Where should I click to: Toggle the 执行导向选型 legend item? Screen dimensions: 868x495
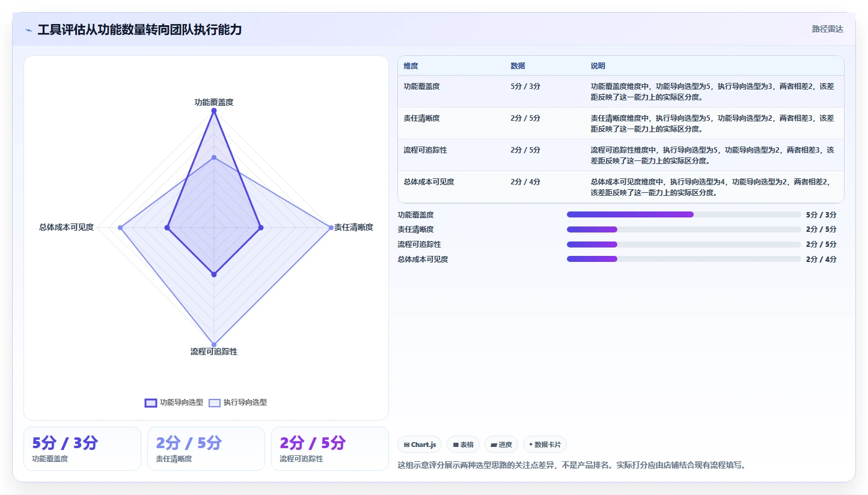click(x=237, y=402)
